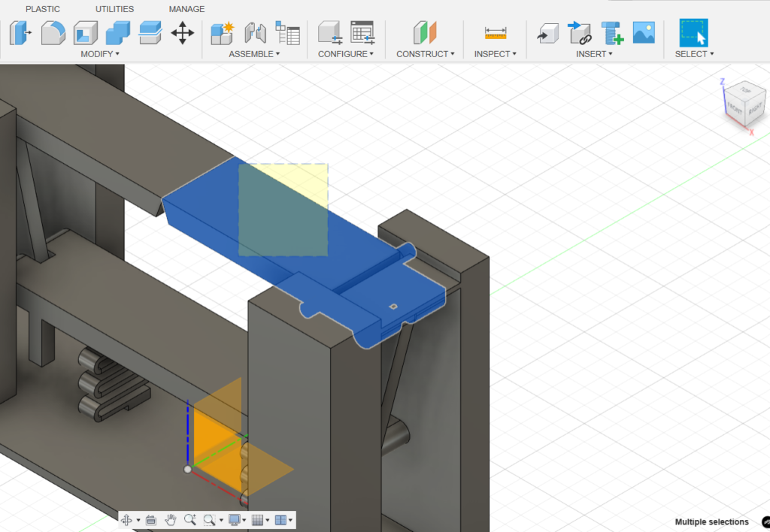The width and height of the screenshot is (770, 532).
Task: Click the 'Multiple selections' status text
Action: click(x=711, y=521)
